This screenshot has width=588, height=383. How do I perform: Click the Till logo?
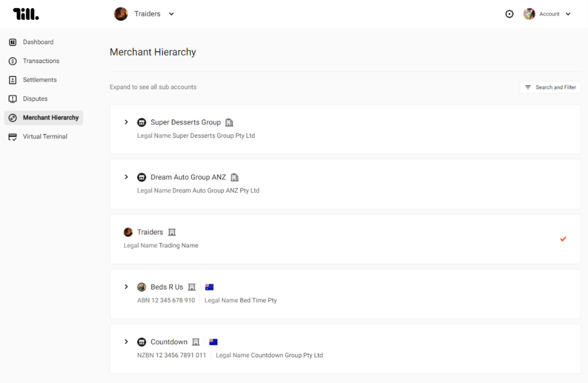[26, 14]
